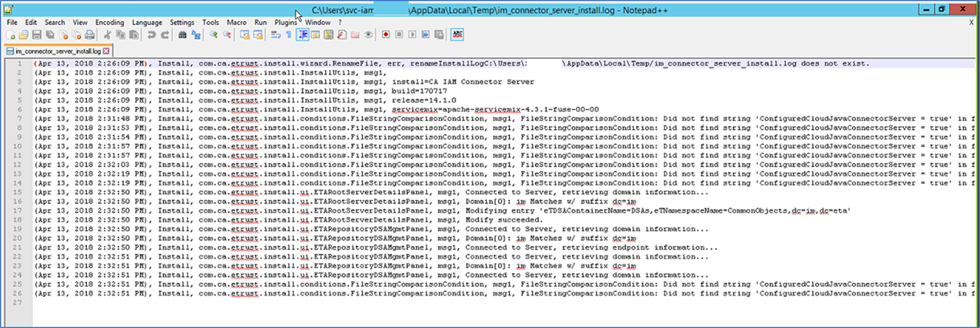Open the Settings menu
The image size is (980, 328).
tap(182, 23)
